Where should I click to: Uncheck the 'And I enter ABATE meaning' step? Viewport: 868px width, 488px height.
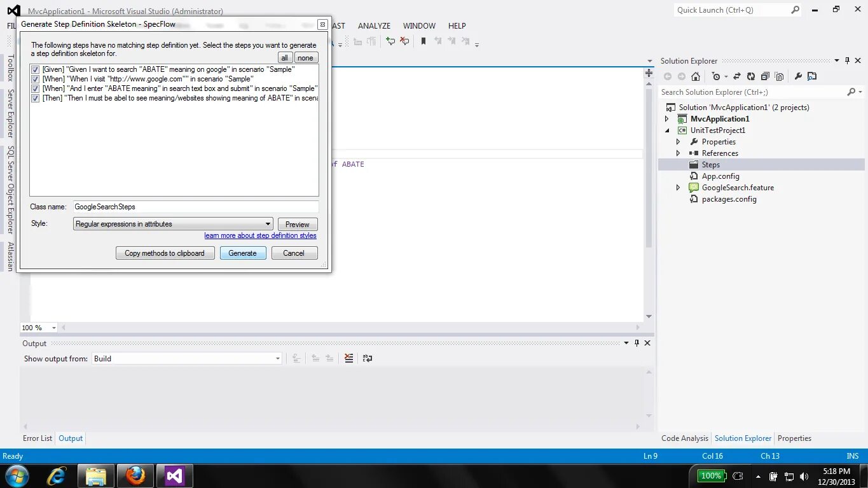click(36, 88)
